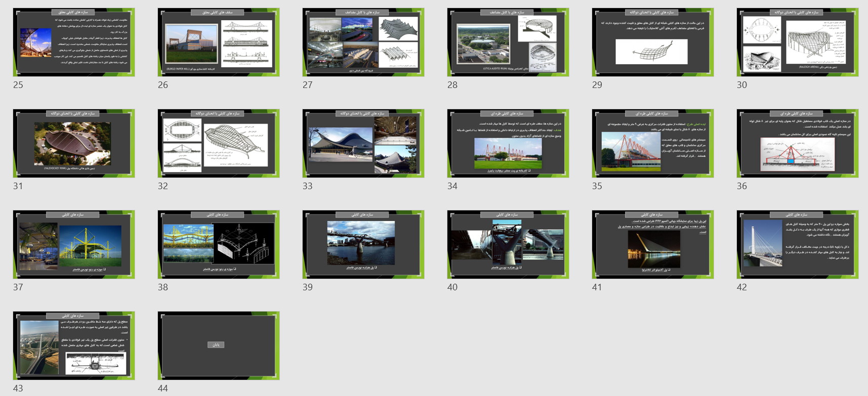Screen dimensions: 868x396
Task: Select slide 34 red-masted building on lawn
Action: coord(508,144)
